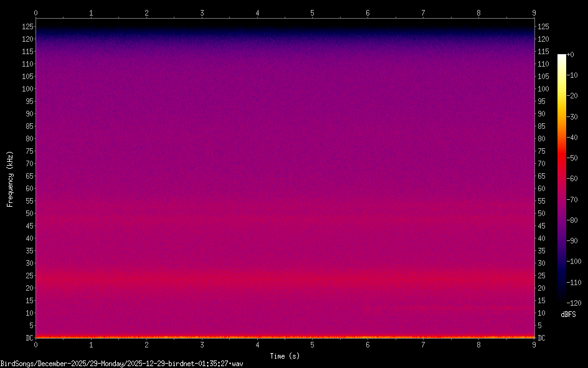This screenshot has width=588, height=368.
Task: Click the 60 kHz label on right axis
Action: 543,189
